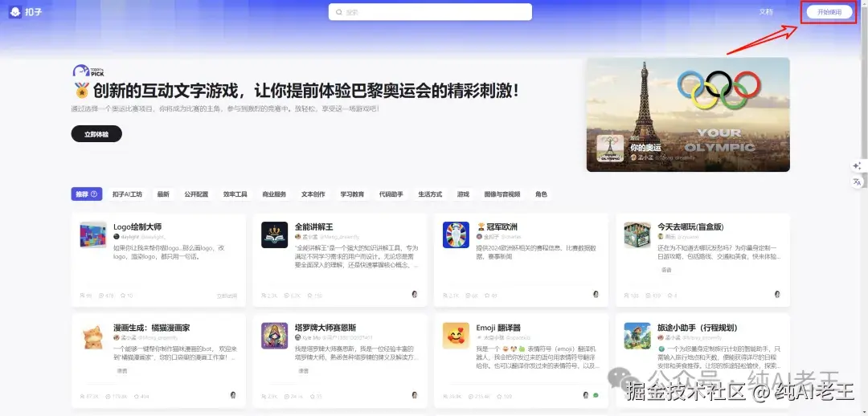
Task: Click the orange cat avatar of 橘猫漫画家
Action: coord(93,336)
